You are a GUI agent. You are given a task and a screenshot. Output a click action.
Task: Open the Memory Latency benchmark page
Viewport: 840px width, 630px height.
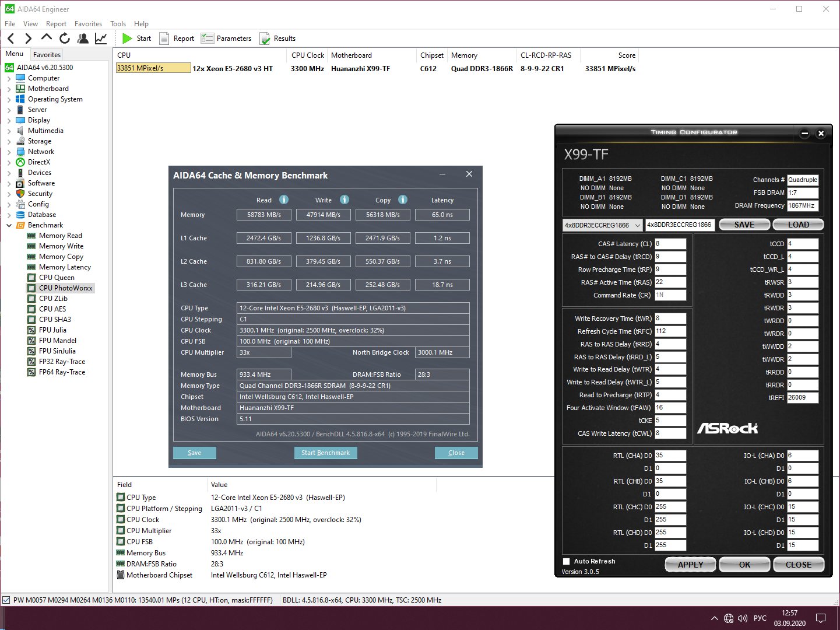point(65,267)
